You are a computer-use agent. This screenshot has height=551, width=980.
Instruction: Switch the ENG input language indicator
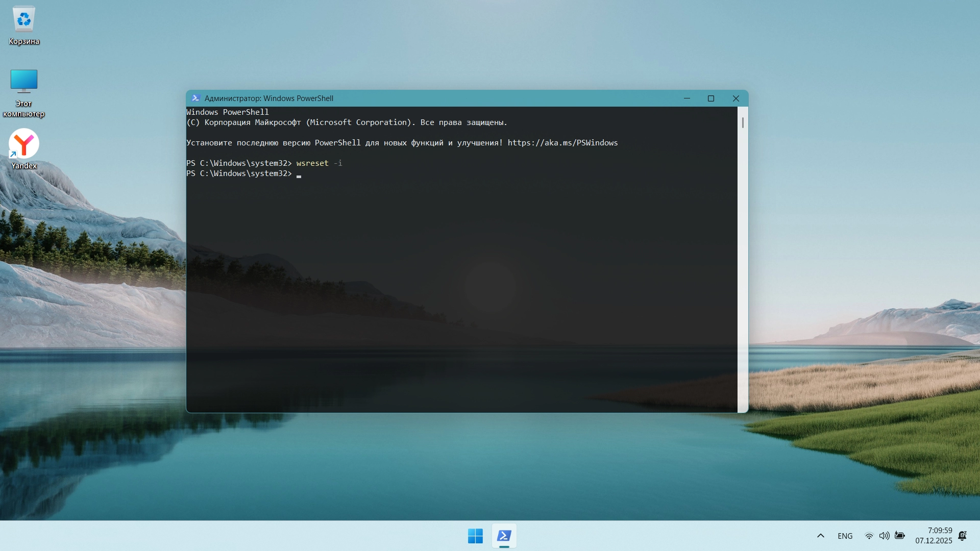point(845,536)
